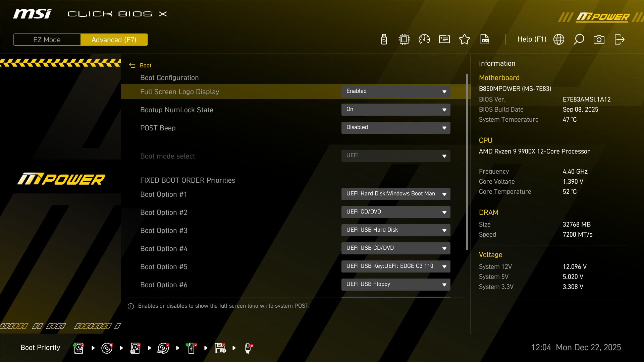The height and width of the screenshot is (362, 644).
Task: Open the M-Flash BIOS update tool
Action: point(384,39)
